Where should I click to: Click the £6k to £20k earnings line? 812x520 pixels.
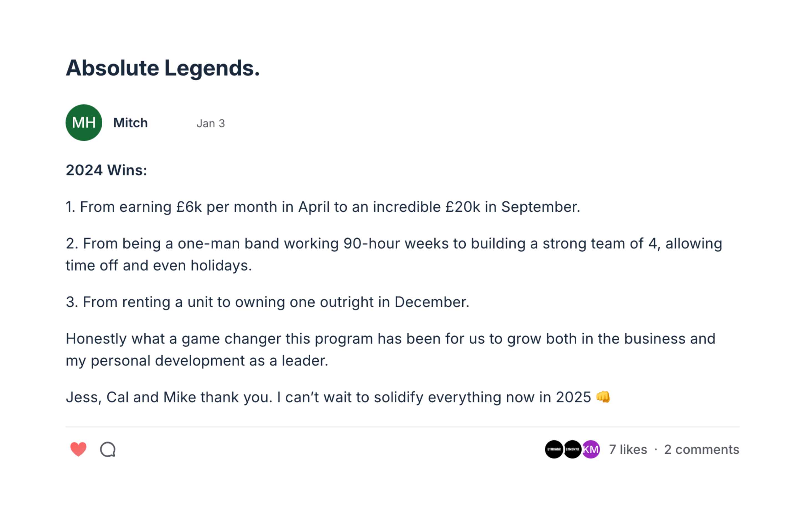pyautogui.click(x=323, y=207)
